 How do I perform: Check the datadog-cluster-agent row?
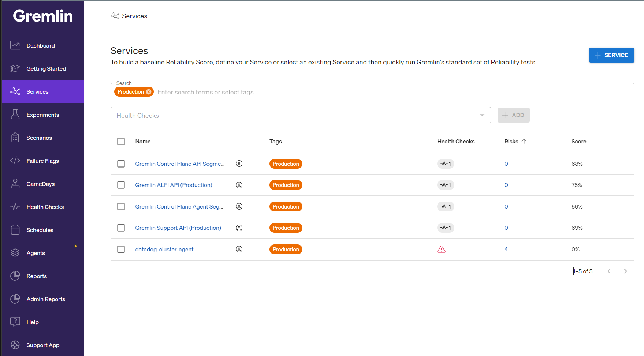coord(121,249)
